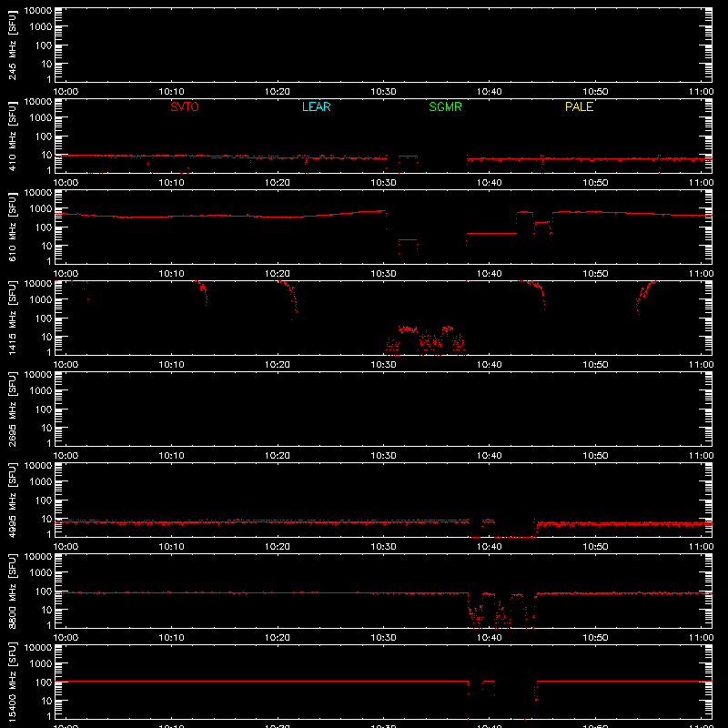This screenshot has height=728, width=728.
Task: Select the 245 MHz [SFU] axis title
Action: tap(12, 45)
